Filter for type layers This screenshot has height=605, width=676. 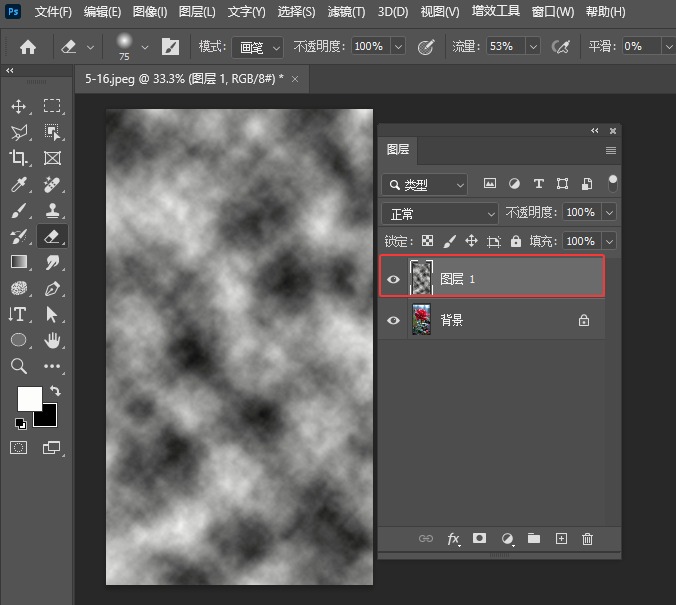(538, 184)
